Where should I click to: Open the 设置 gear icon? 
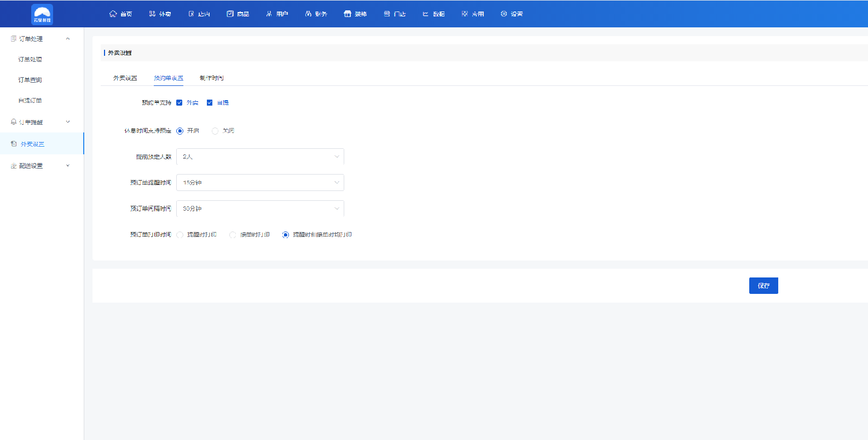504,14
